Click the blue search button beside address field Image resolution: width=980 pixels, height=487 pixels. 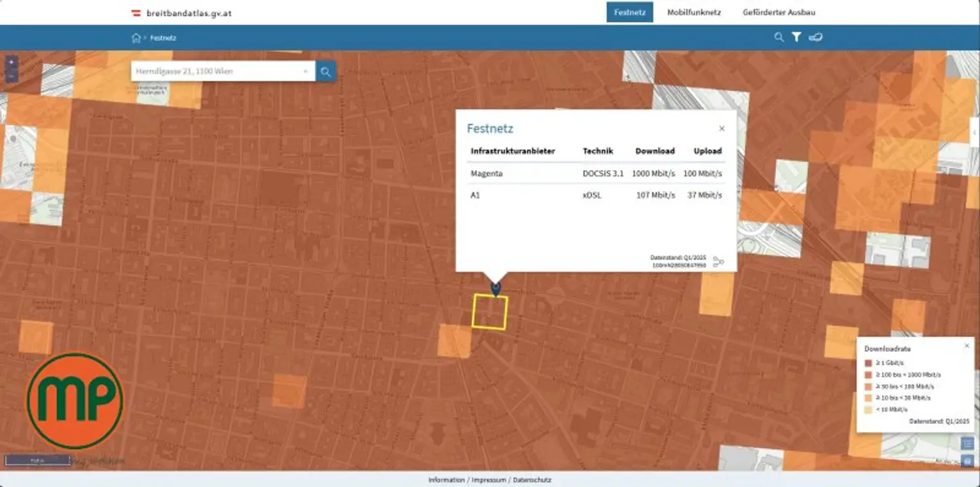pyautogui.click(x=325, y=71)
